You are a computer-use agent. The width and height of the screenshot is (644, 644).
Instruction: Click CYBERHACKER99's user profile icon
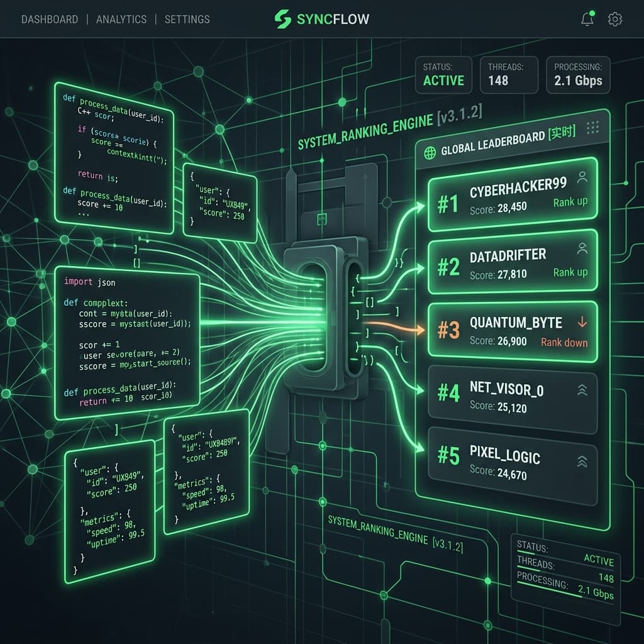point(582,177)
